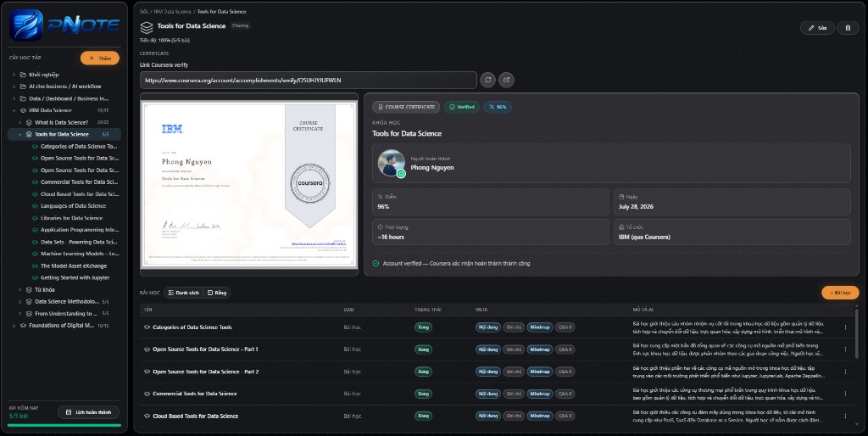Select Commercial Tools for Data Sci... in sidebar tree

tap(79, 182)
